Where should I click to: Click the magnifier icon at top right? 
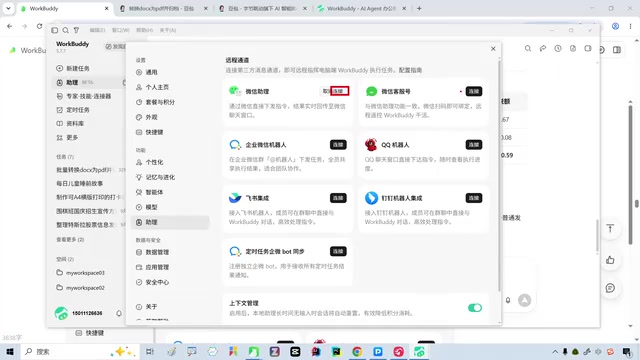[x=528, y=49]
